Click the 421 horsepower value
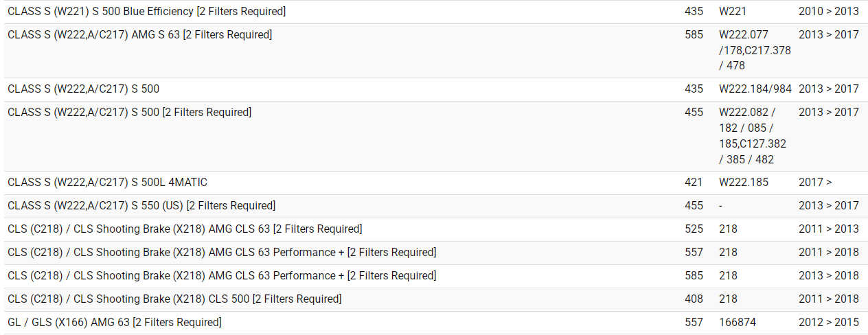 tap(694, 183)
